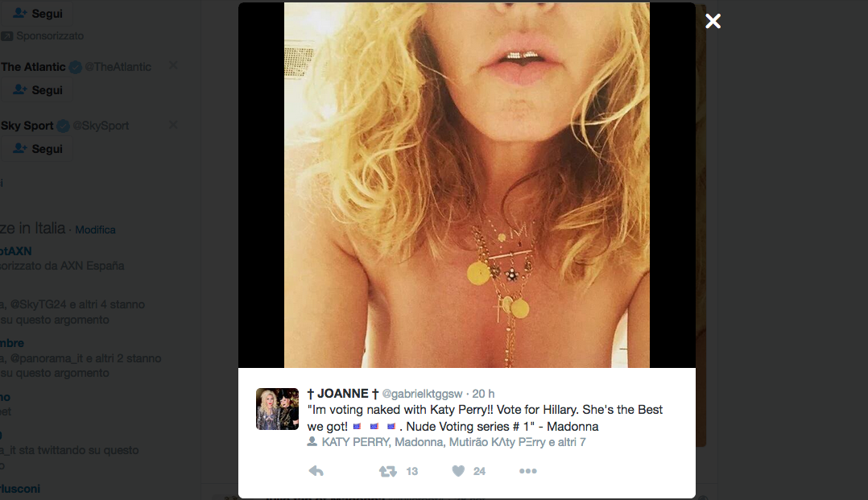Click the tagged-people person icon

[312, 442]
